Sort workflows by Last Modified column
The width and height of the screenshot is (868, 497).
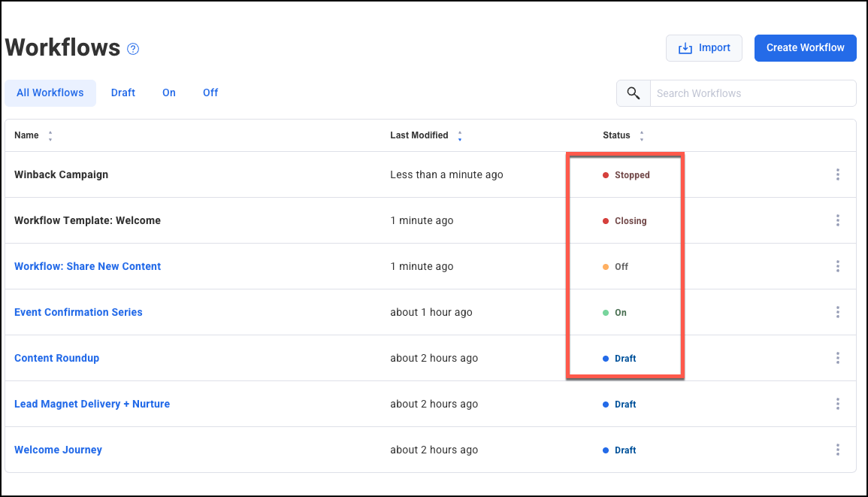459,136
